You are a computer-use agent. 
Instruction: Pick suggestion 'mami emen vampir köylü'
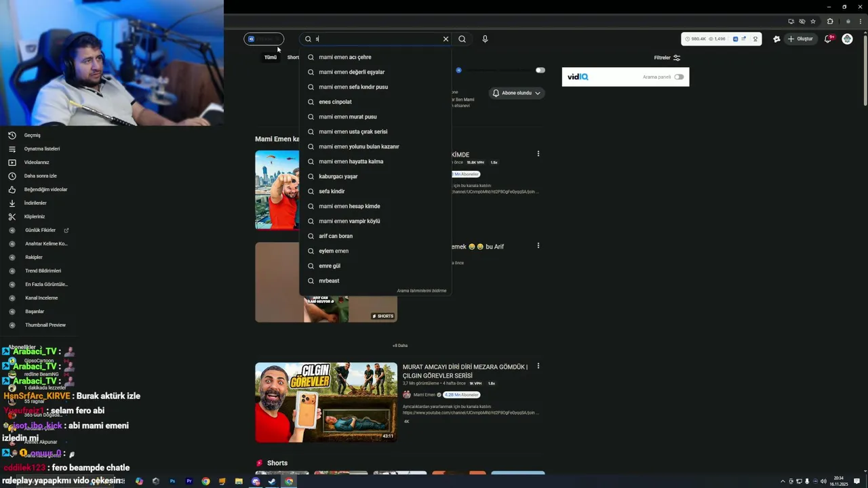[375, 221]
